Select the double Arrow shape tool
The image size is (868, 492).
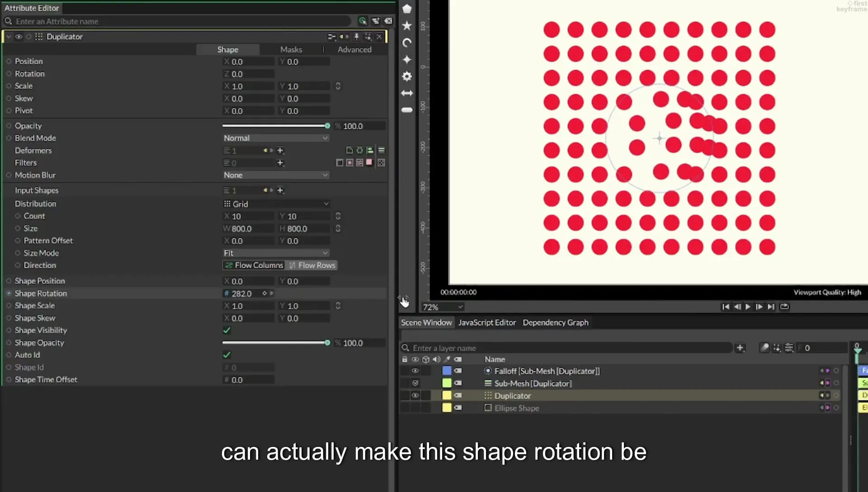[x=407, y=93]
